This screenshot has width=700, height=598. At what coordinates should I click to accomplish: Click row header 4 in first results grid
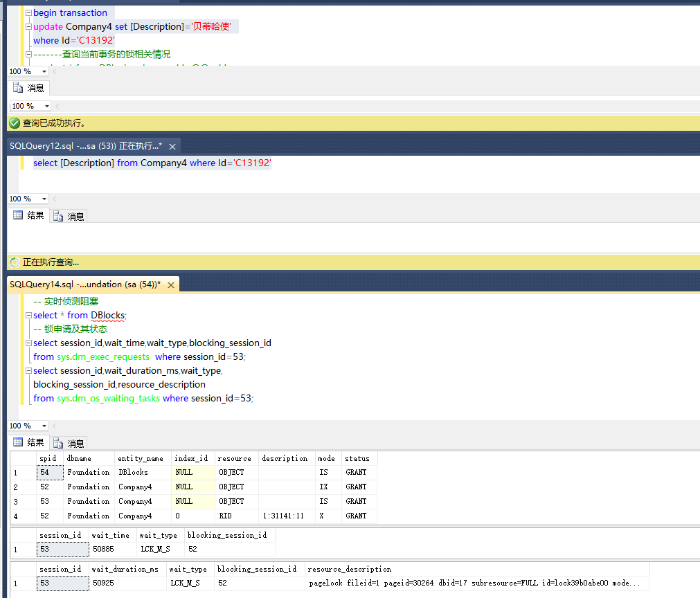[x=23, y=516]
